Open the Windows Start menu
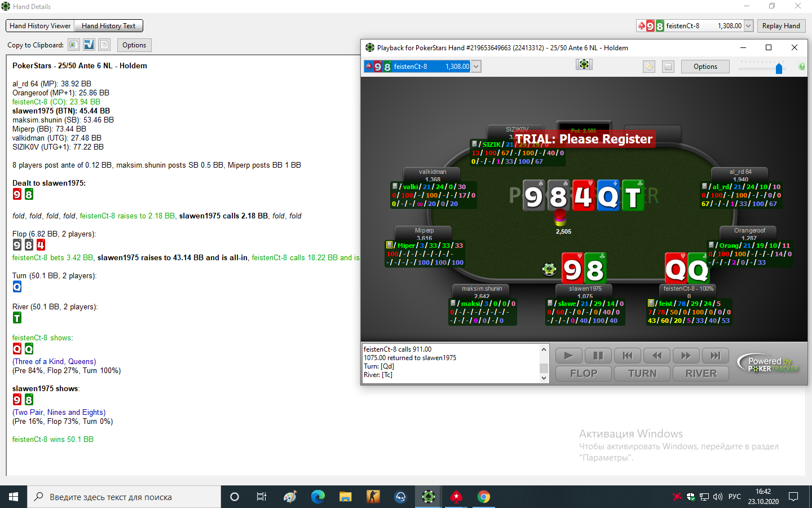The height and width of the screenshot is (508, 812). pos(14,497)
